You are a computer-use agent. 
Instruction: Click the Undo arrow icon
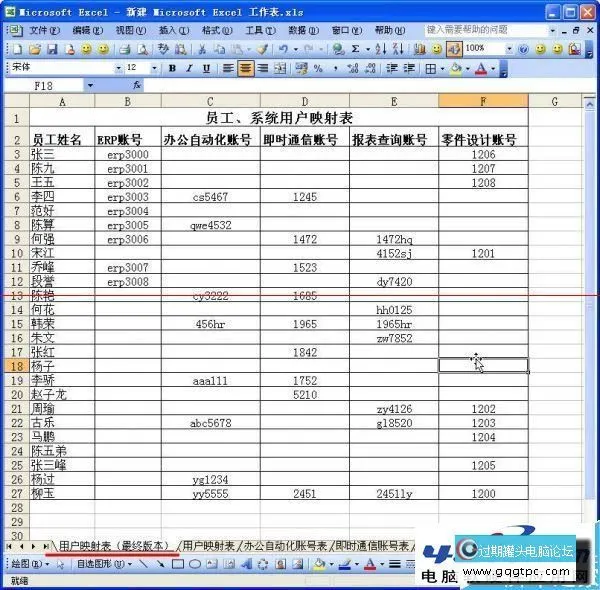(284, 48)
